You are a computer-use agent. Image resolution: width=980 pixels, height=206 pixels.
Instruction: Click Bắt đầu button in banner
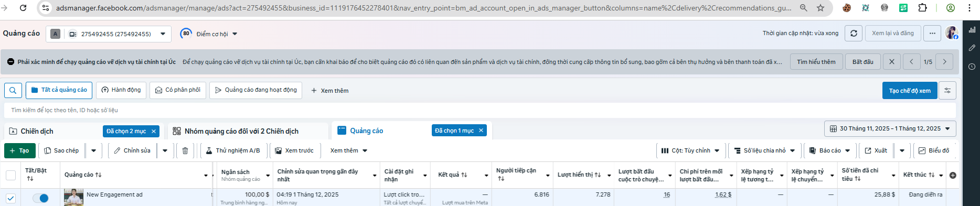[863, 61]
